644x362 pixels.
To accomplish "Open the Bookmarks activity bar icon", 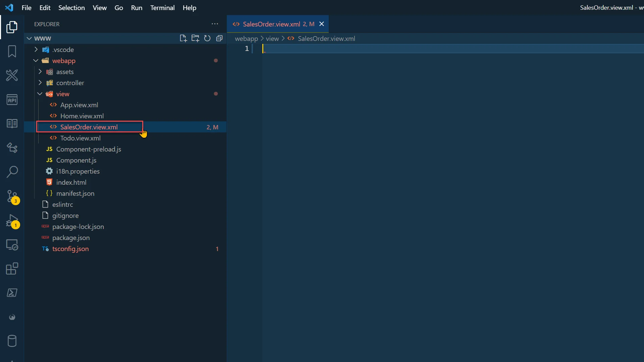I will pos(12,51).
